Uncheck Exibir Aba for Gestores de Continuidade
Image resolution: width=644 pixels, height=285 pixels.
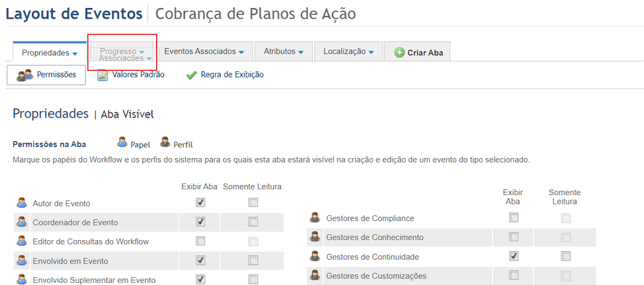[513, 257]
